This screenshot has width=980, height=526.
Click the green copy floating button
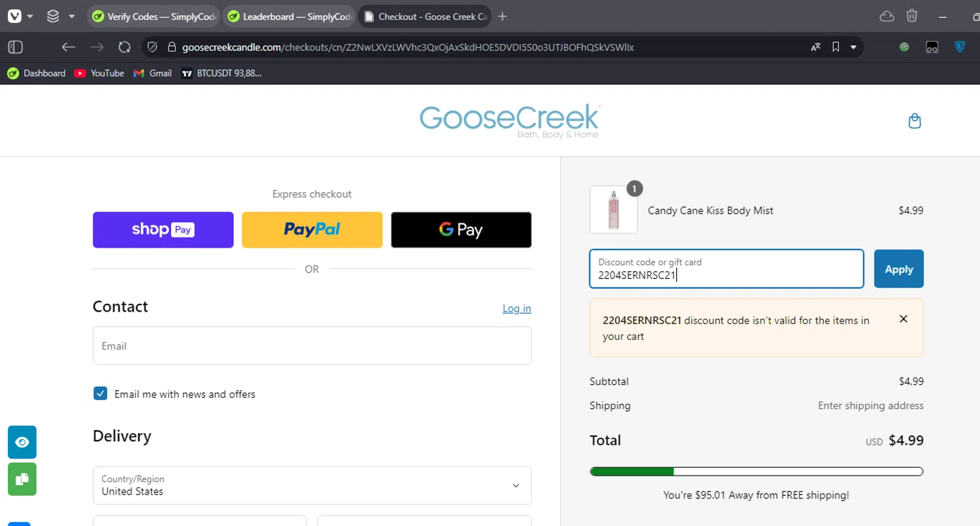tap(22, 479)
